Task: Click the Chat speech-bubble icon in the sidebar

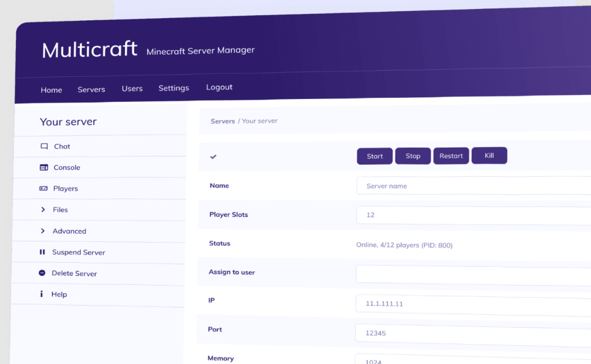Action: (44, 146)
